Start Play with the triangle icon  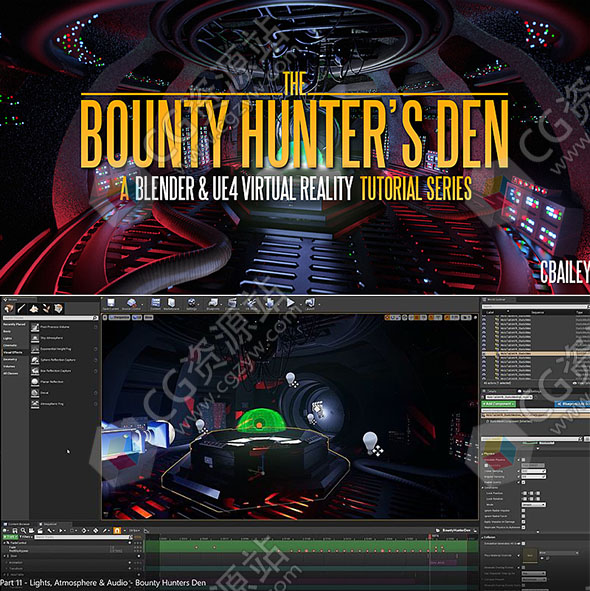pos(290,303)
